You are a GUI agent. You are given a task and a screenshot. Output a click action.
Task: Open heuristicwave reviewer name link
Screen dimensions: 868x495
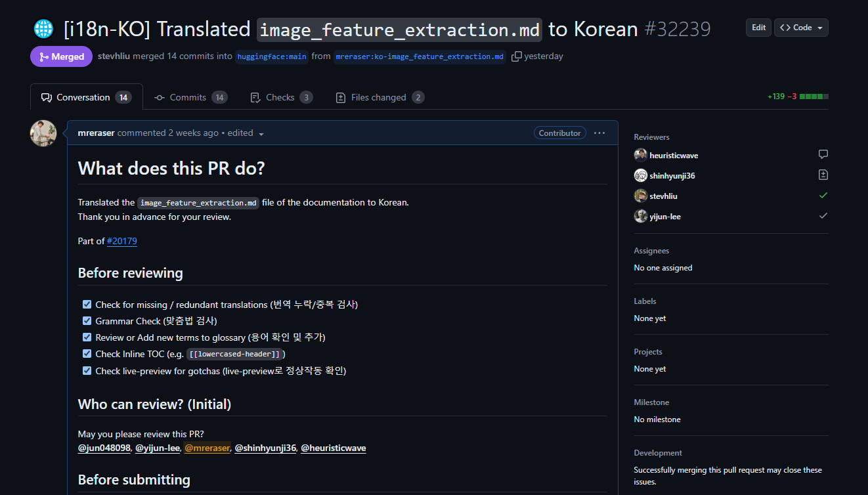click(674, 156)
